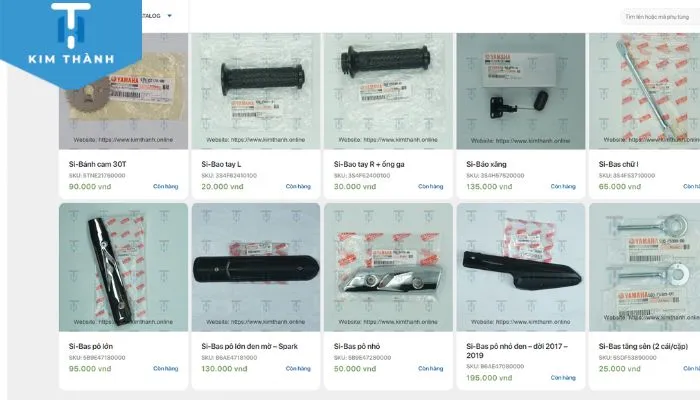
Task: Open Si-Bas pô nhỏ đen – đời 2017–2019
Action: pyautogui.click(x=517, y=351)
